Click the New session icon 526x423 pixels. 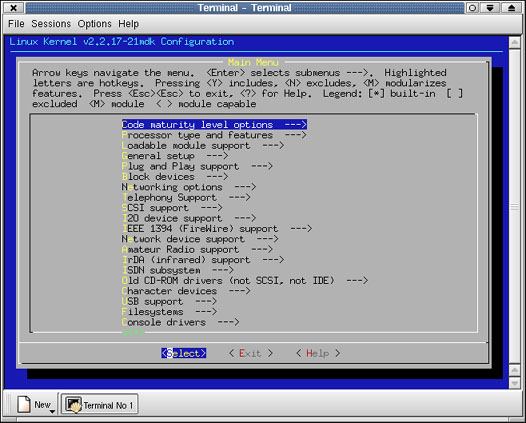(24, 404)
